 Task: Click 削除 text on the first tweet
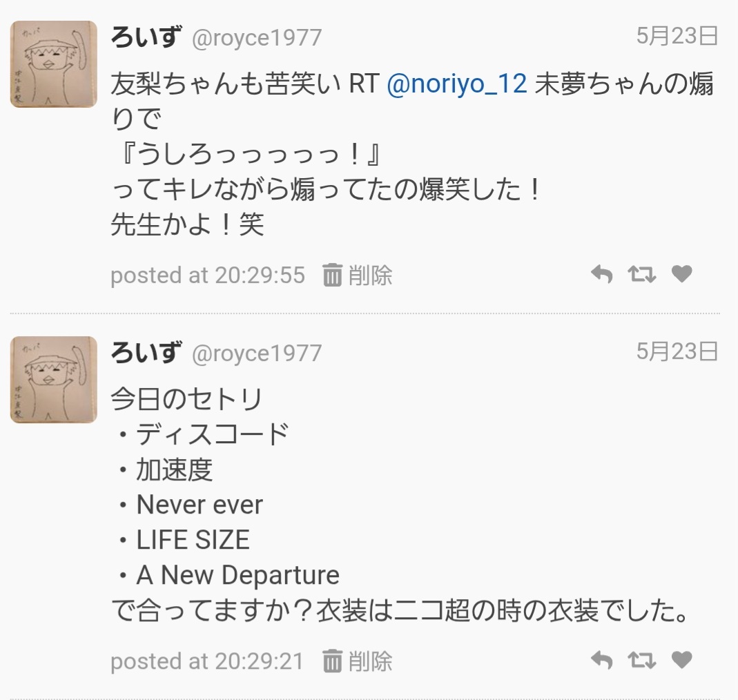370,275
